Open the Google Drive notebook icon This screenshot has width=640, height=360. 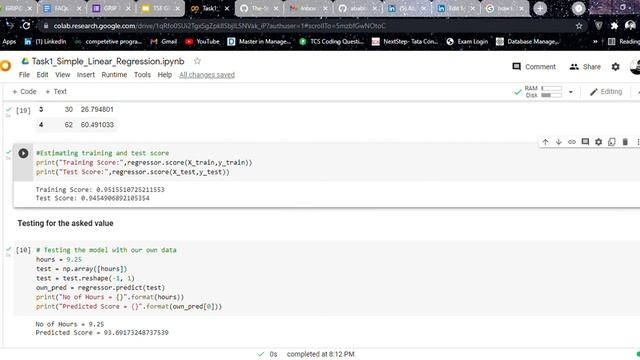pyautogui.click(x=25, y=61)
